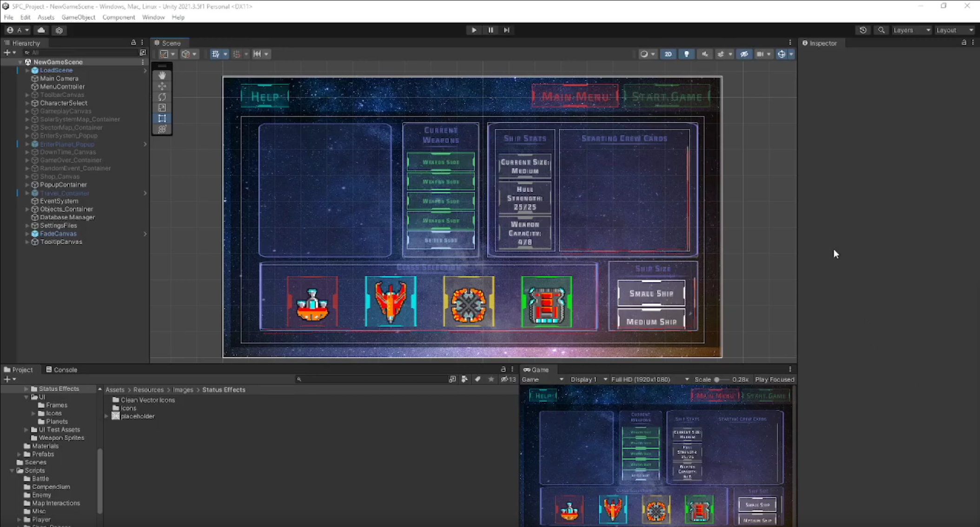Click the Pause button
The height and width of the screenshot is (527, 980).
tap(490, 30)
